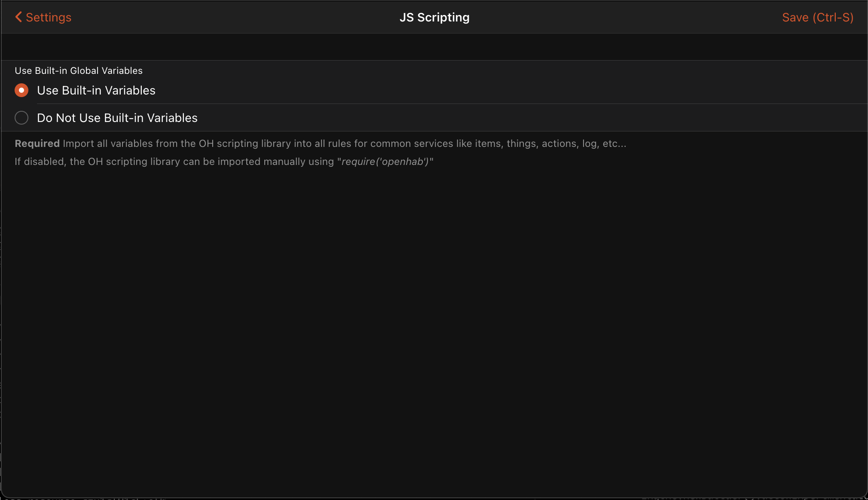
Task: Click the JS Scripting title
Action: (434, 17)
